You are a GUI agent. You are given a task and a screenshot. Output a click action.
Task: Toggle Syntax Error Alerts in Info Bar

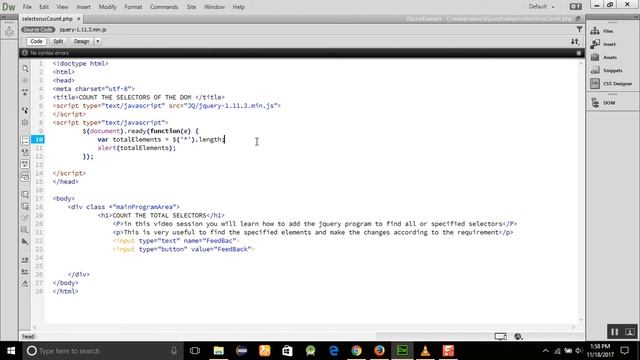tap(25, 177)
